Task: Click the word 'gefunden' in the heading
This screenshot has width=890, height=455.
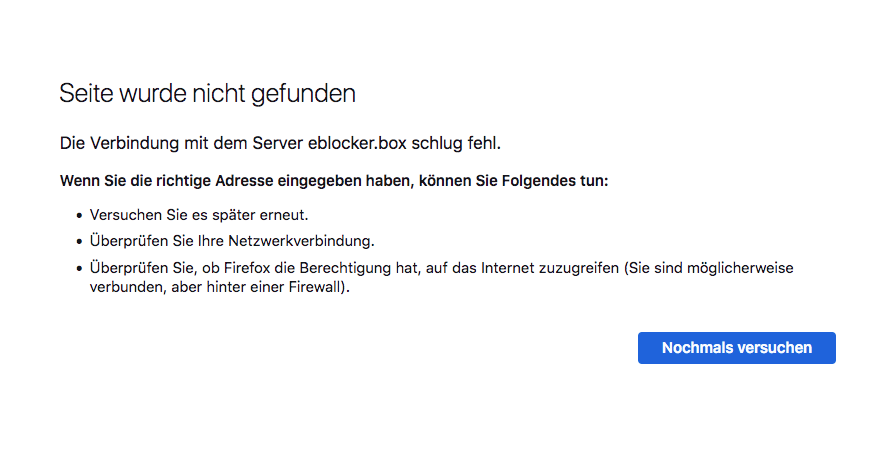Action: pos(303,94)
